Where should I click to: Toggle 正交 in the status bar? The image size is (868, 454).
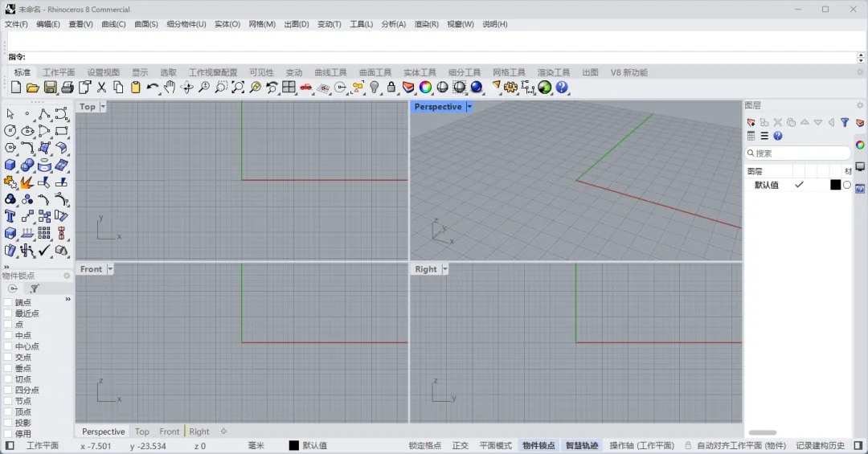[x=460, y=446]
